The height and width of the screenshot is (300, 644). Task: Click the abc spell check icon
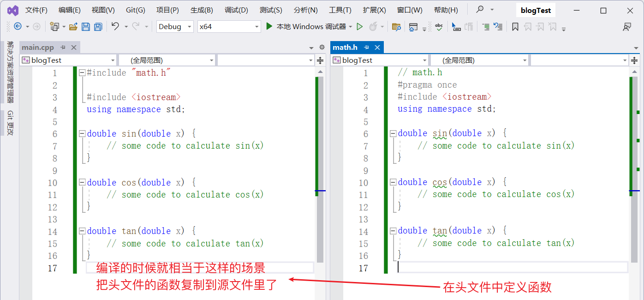[x=439, y=27]
